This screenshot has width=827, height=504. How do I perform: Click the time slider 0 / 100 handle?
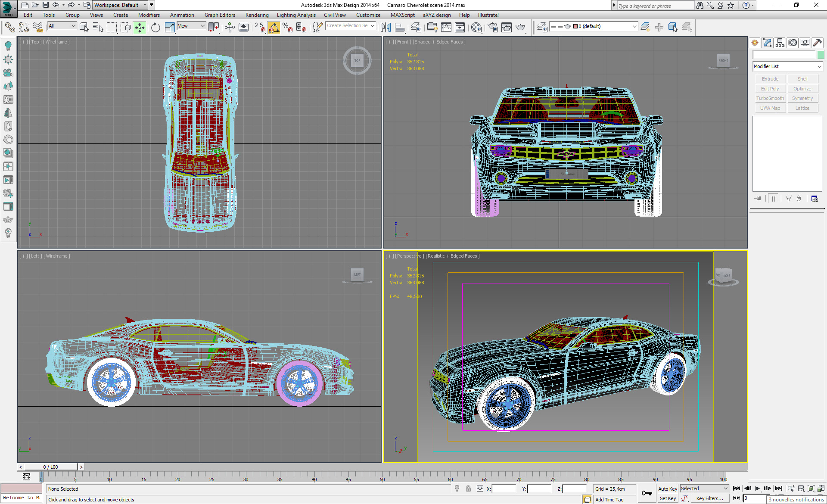51,467
